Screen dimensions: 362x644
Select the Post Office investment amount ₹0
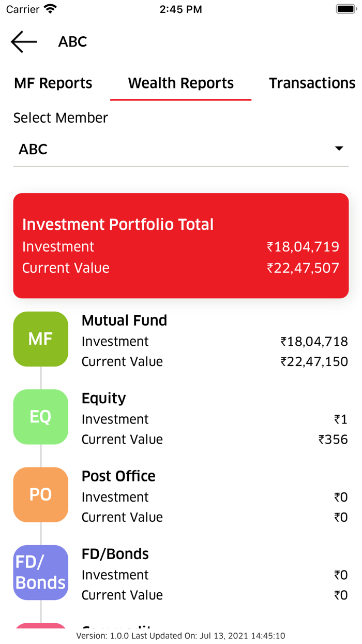(x=341, y=496)
